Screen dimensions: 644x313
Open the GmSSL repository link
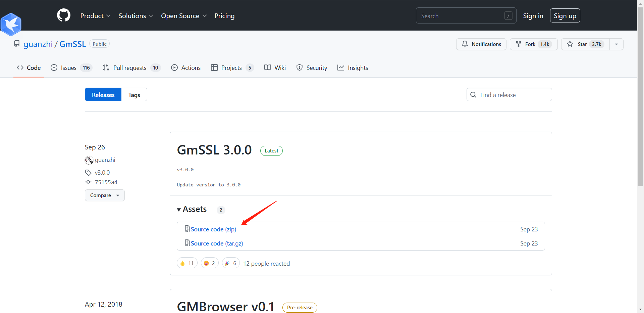tap(72, 44)
